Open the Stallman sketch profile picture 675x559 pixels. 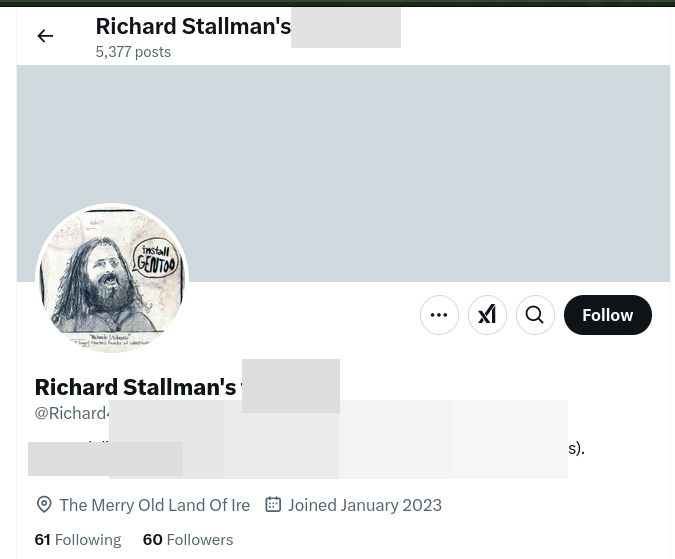coord(112,279)
